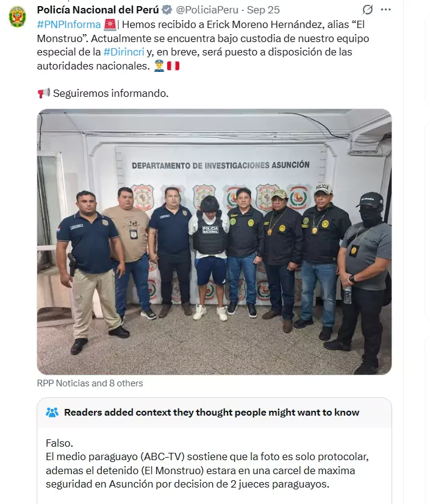
Task: Click the tweet body text about El Monstruo
Action: [x=203, y=45]
